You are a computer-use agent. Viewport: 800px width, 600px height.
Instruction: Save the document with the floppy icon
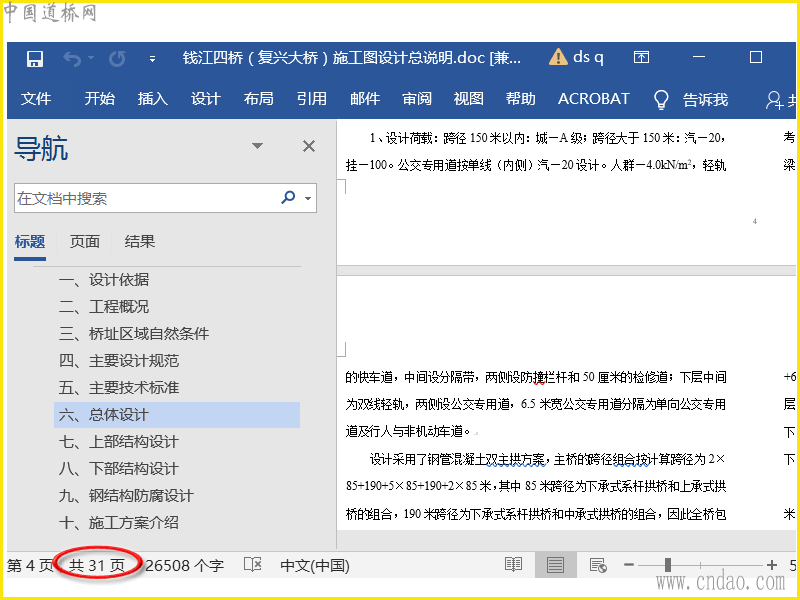[x=35, y=59]
